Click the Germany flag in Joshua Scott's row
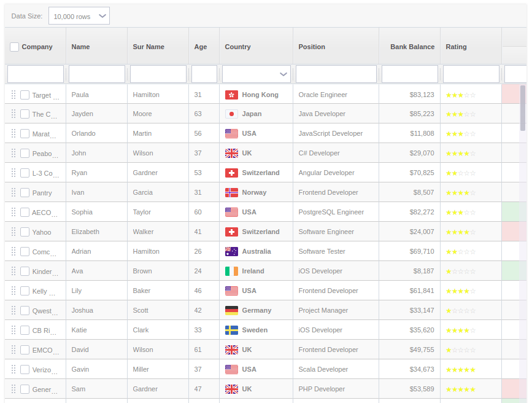Image resolution: width=532 pixels, height=403 pixels. tap(232, 310)
